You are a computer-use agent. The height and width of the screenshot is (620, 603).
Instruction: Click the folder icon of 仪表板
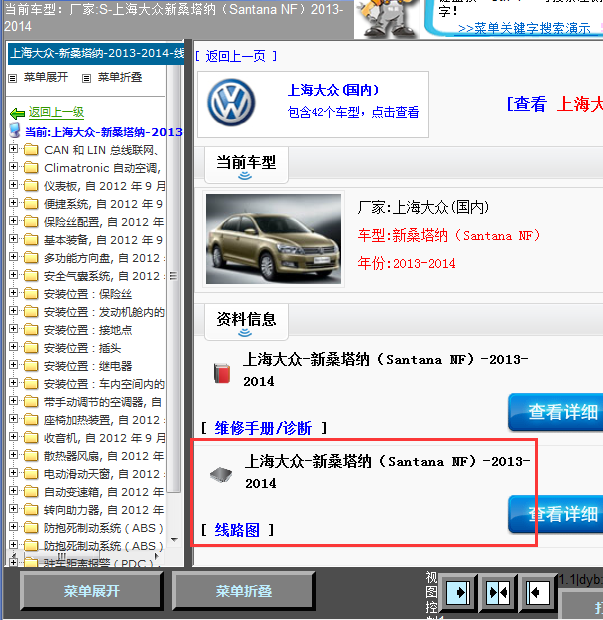31,186
